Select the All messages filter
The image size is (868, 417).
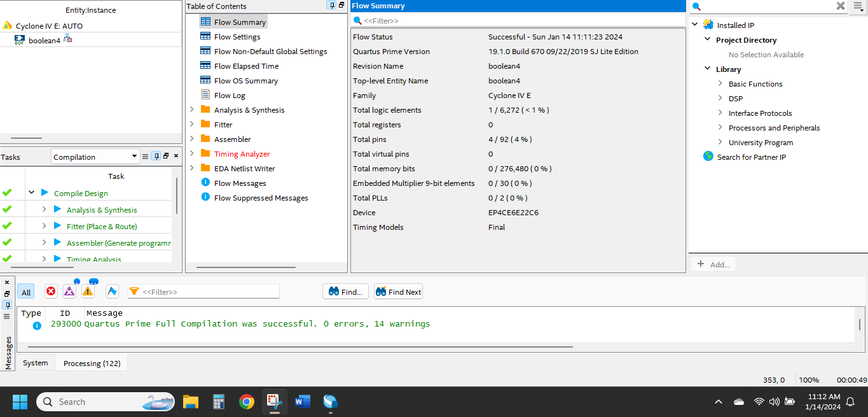click(26, 292)
